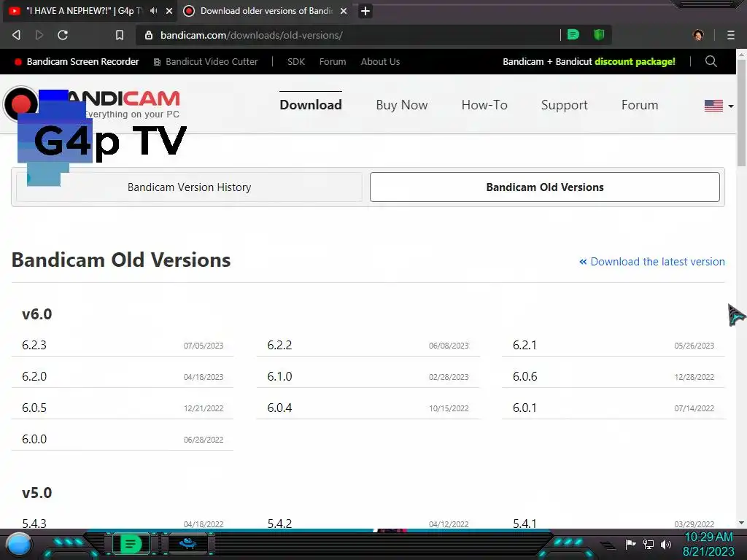This screenshot has width=747, height=560.
Task: Click Download the latest version link
Action: coord(651,262)
